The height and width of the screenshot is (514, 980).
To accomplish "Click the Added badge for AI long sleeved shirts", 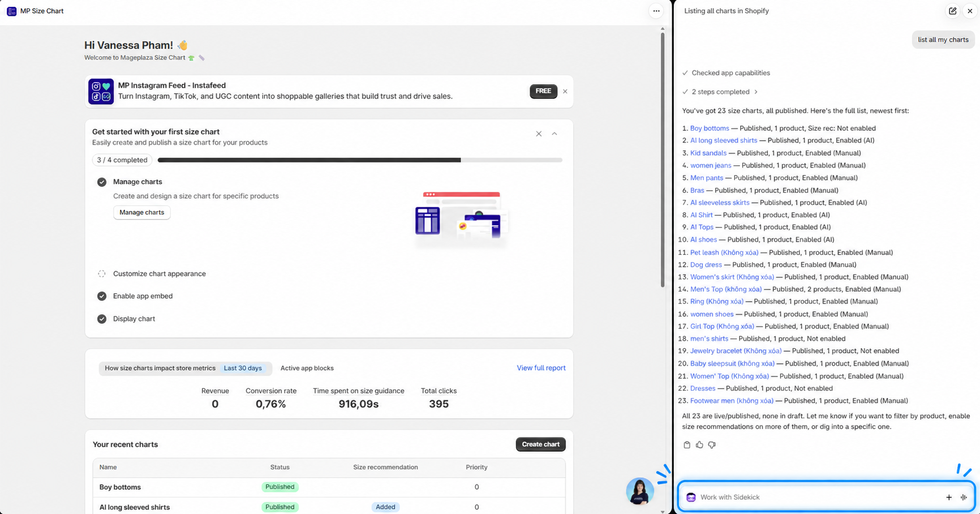I will point(385,507).
